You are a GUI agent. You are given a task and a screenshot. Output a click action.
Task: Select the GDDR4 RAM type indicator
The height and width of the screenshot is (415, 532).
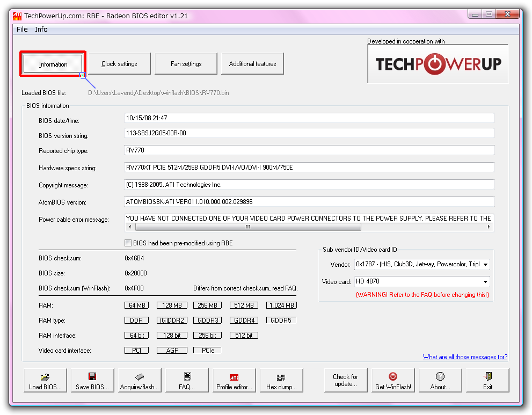pyautogui.click(x=244, y=321)
